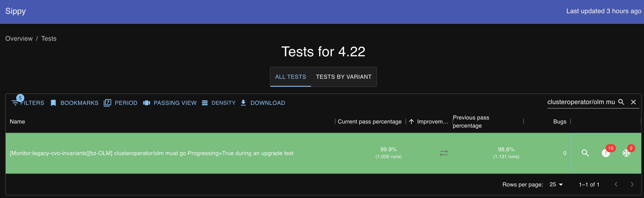The height and width of the screenshot is (198, 644).
Task: Click in the test search input
Action: (x=581, y=102)
